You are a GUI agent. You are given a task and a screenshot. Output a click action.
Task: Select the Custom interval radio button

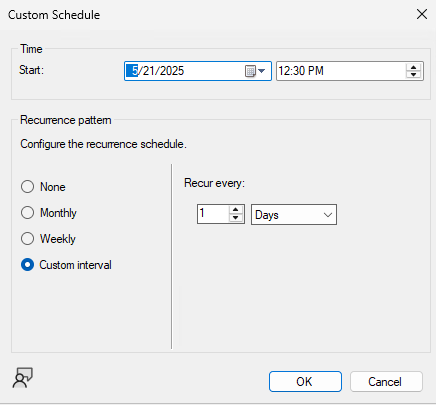27,265
